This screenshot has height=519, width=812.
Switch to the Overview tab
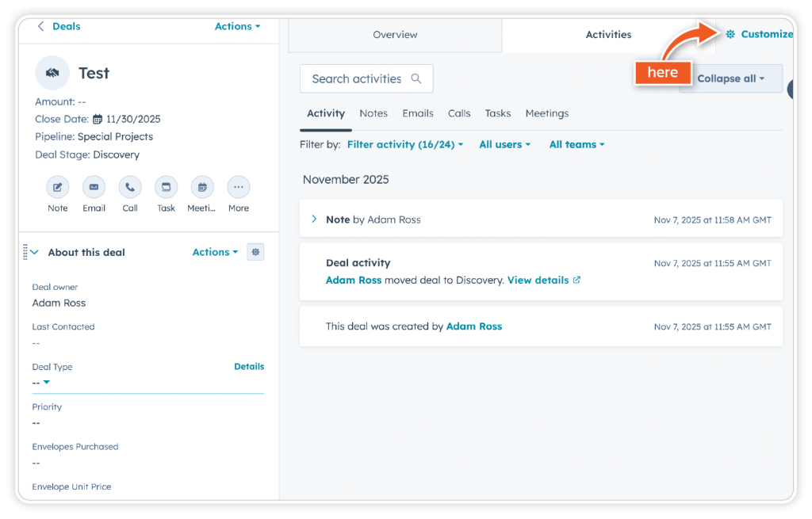[x=395, y=35]
